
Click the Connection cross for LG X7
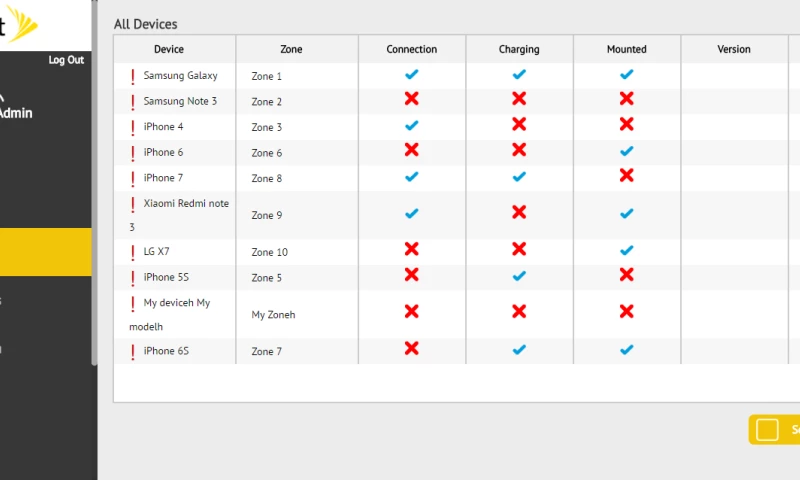coord(411,250)
